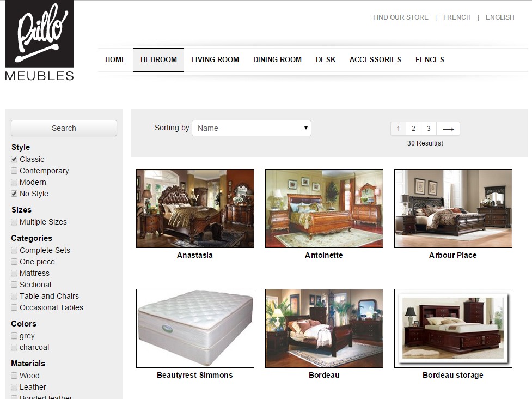Open the Accessories menu

click(375, 60)
